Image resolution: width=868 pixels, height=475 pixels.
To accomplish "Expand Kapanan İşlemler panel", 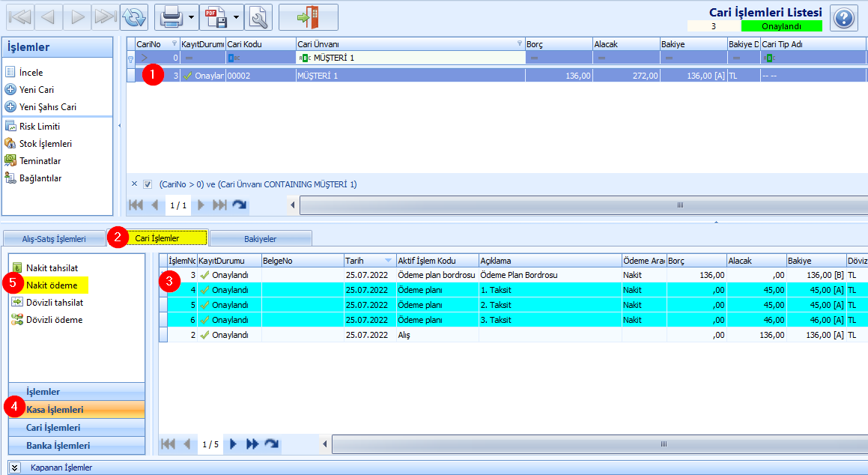I will [x=14, y=468].
